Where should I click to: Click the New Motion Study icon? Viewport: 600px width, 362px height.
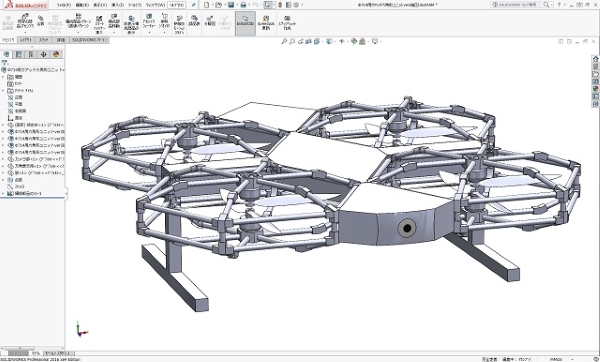tap(179, 18)
